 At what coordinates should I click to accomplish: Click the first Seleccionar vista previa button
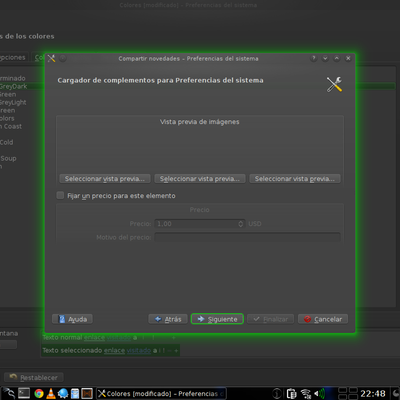point(105,179)
